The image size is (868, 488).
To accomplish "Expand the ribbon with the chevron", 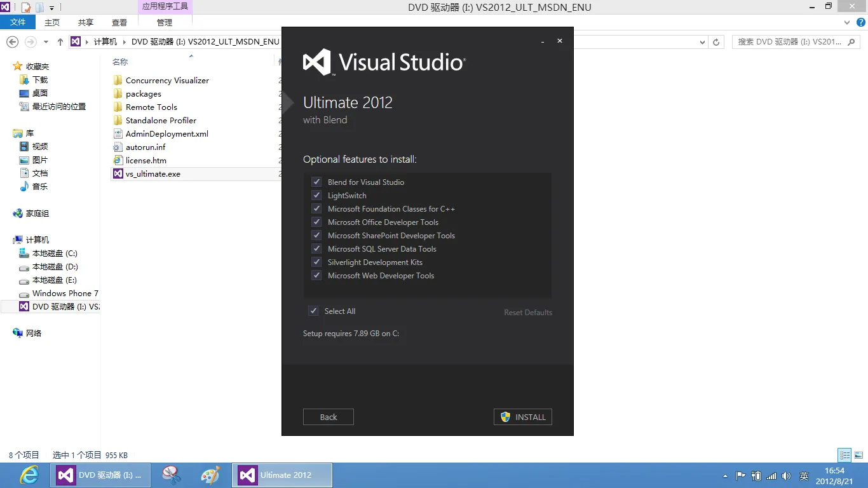I will pos(846,22).
